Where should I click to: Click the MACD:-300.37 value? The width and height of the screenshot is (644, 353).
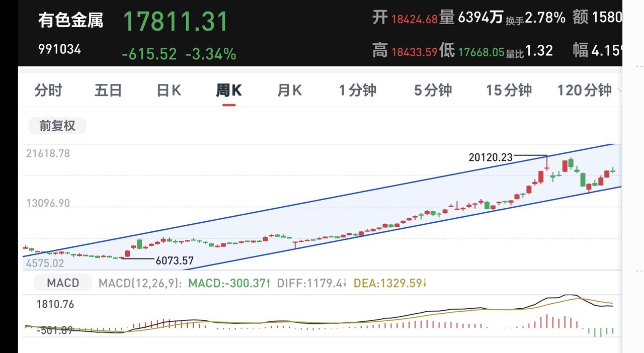(x=229, y=283)
